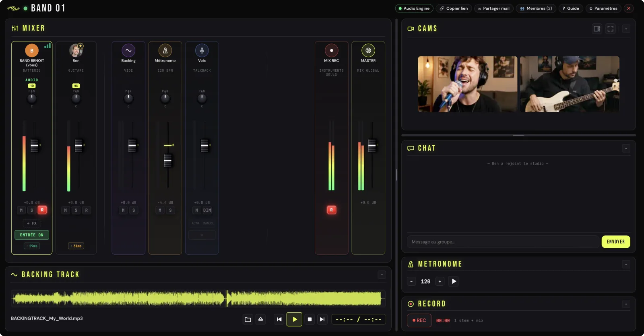Eject the loaded backing track
Image resolution: width=644 pixels, height=336 pixels.
[260, 320]
